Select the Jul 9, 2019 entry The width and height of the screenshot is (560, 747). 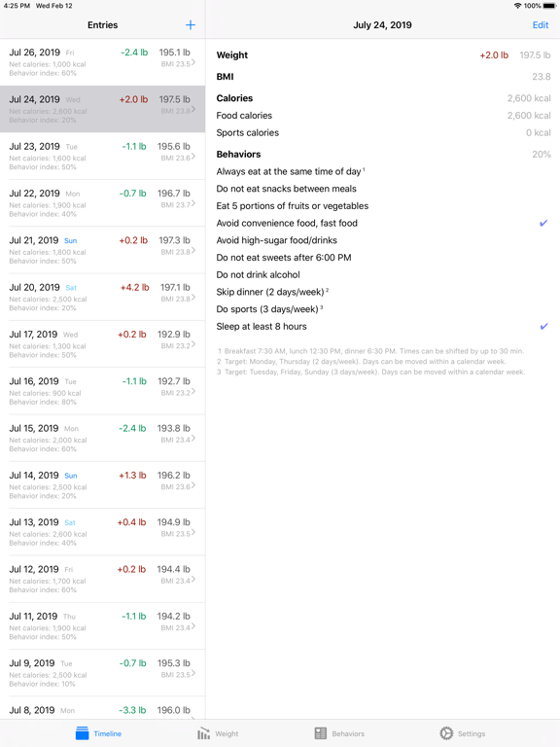(102, 673)
